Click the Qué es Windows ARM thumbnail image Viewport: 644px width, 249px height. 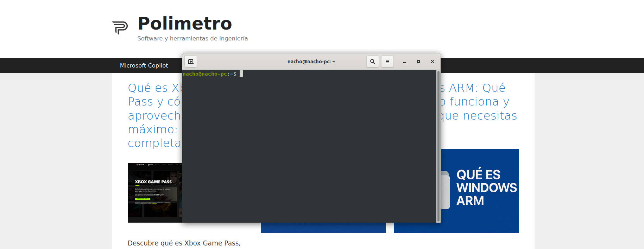point(480,191)
